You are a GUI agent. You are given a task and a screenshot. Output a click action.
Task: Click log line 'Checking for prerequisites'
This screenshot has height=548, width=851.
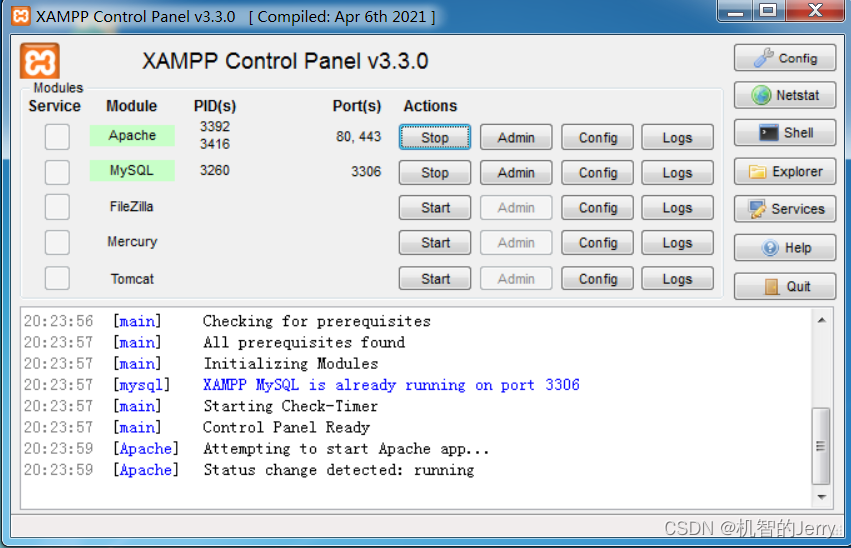[316, 321]
